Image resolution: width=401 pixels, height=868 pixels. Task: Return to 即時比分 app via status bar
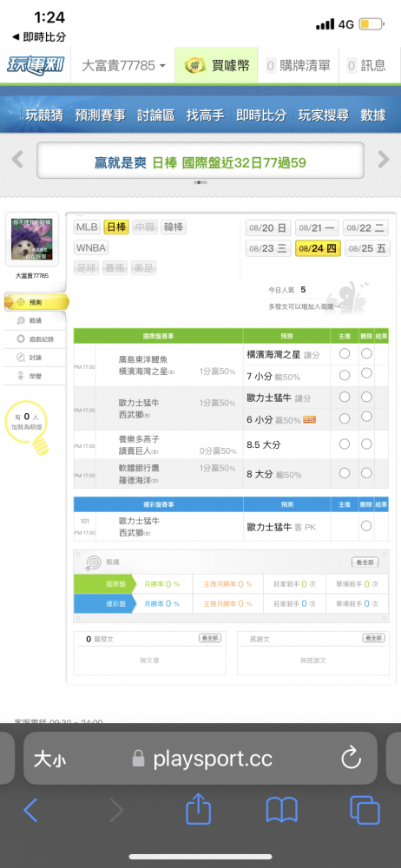click(x=39, y=37)
